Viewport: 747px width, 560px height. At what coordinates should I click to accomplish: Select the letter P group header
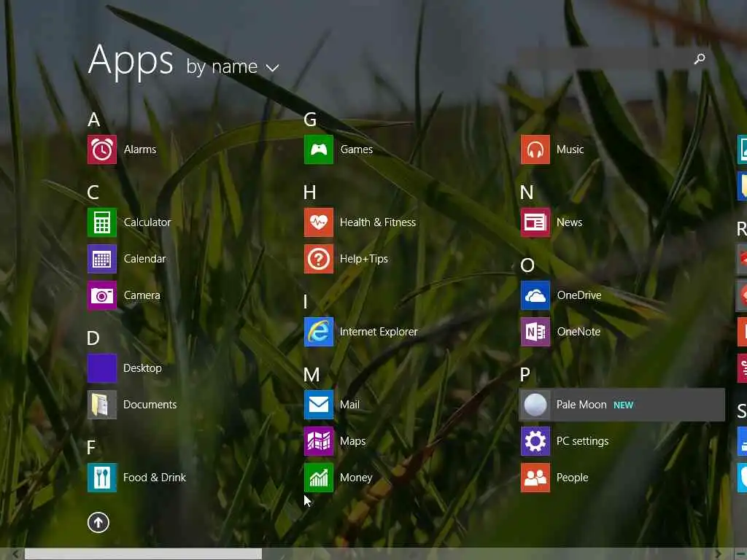[x=525, y=375]
